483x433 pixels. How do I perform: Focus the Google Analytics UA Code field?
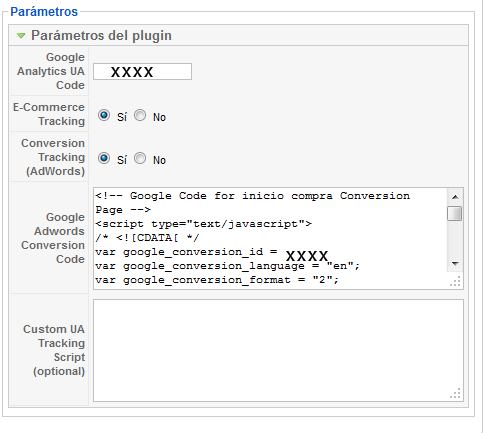[142, 71]
